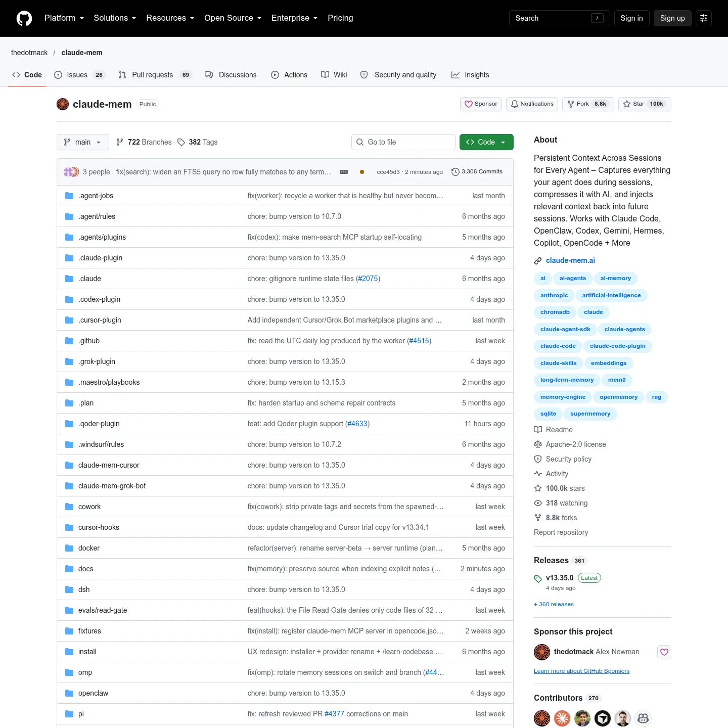
Task: Click the link icon next to claude-mem.ai
Action: pos(538,261)
